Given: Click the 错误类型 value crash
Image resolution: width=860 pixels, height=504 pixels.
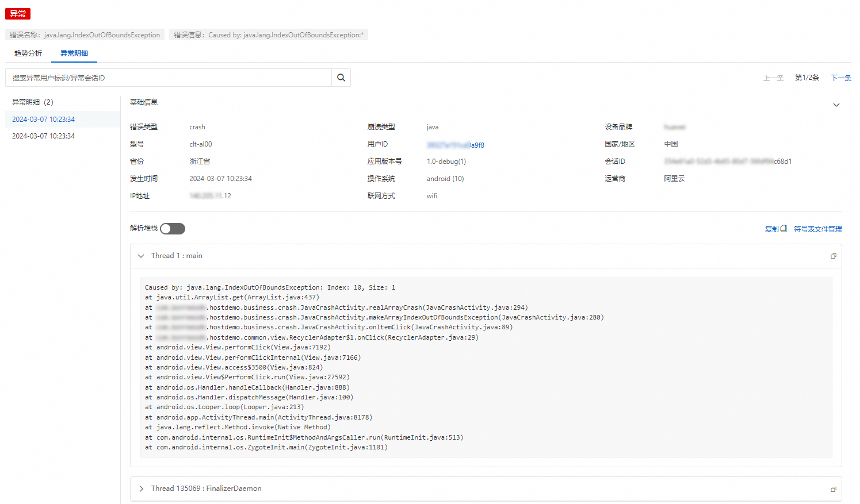Looking at the screenshot, I should 197,127.
